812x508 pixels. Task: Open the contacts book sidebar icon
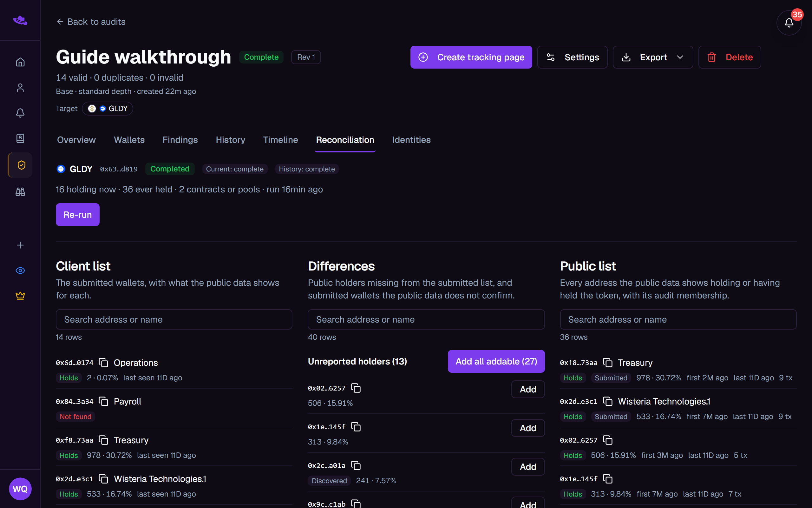[20, 138]
